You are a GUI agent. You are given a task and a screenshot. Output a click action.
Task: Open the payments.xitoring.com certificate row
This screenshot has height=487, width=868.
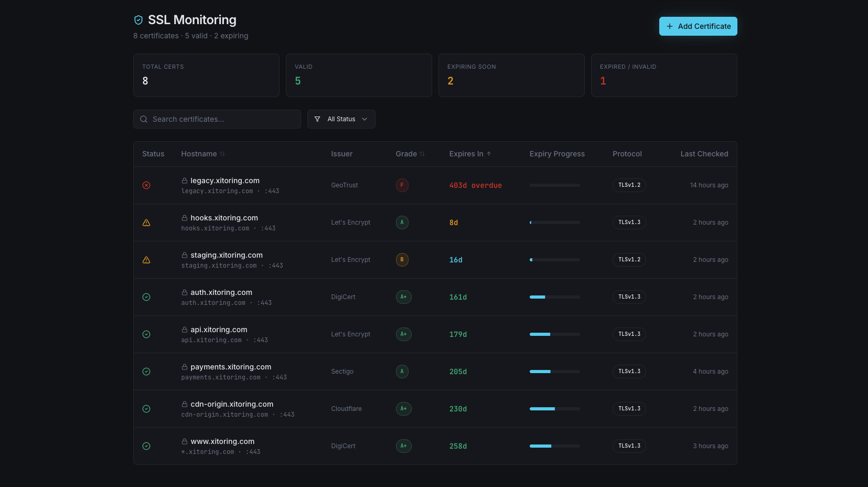tap(231, 372)
